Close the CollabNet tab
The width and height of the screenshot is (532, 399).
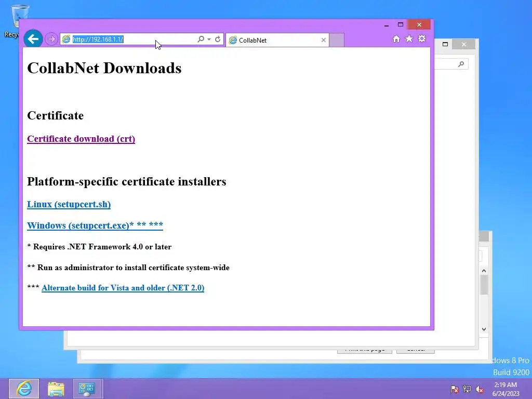[323, 40]
